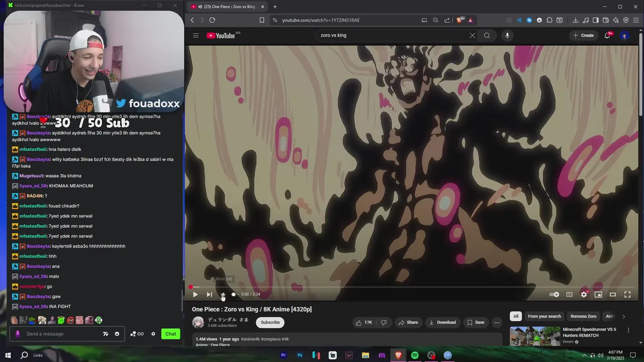This screenshot has height=362, width=644.
Task: Select the All filter chip
Action: (516, 316)
